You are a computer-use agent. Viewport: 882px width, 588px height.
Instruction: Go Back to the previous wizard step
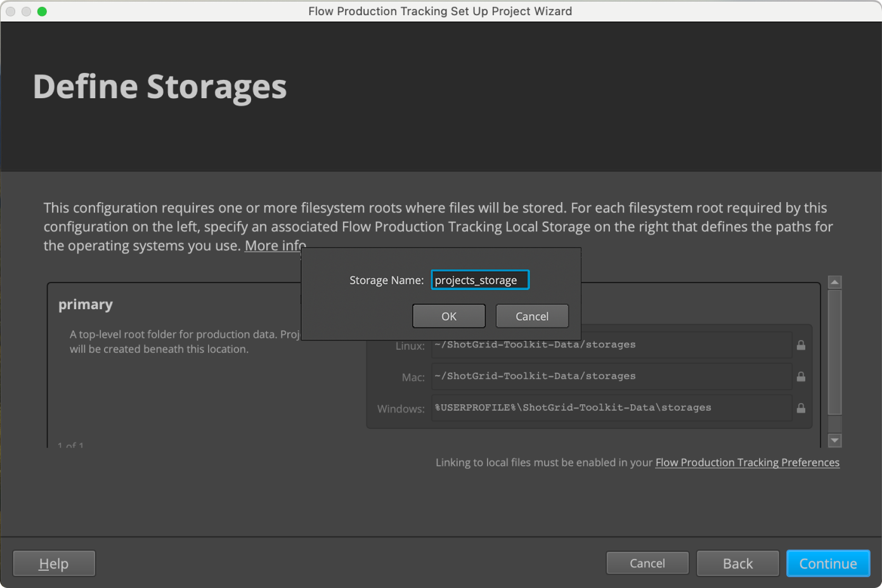[737, 563]
